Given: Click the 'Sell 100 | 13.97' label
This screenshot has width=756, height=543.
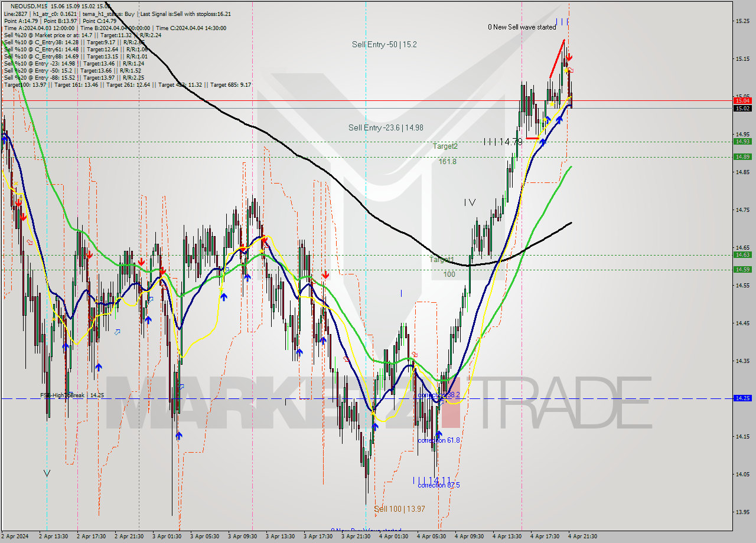Looking at the screenshot, I should 399,509.
